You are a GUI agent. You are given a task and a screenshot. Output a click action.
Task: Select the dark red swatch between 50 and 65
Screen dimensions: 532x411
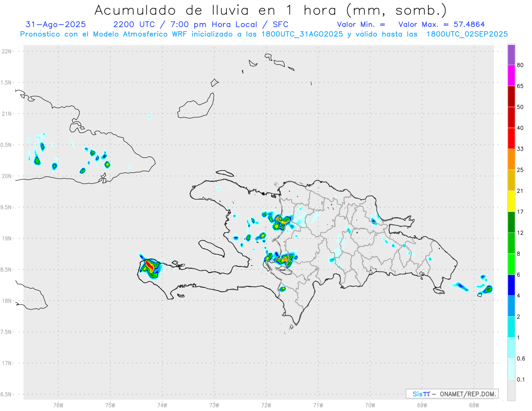(511, 96)
